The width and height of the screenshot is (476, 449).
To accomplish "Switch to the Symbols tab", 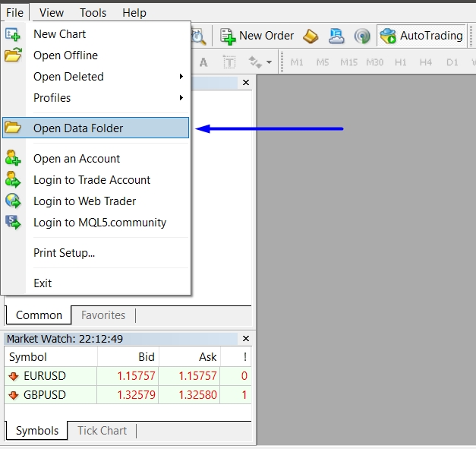I will (x=37, y=431).
